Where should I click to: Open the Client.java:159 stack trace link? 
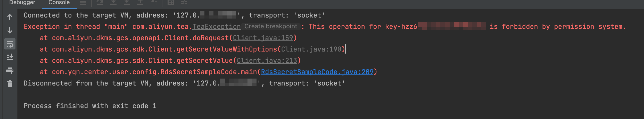(x=263, y=38)
